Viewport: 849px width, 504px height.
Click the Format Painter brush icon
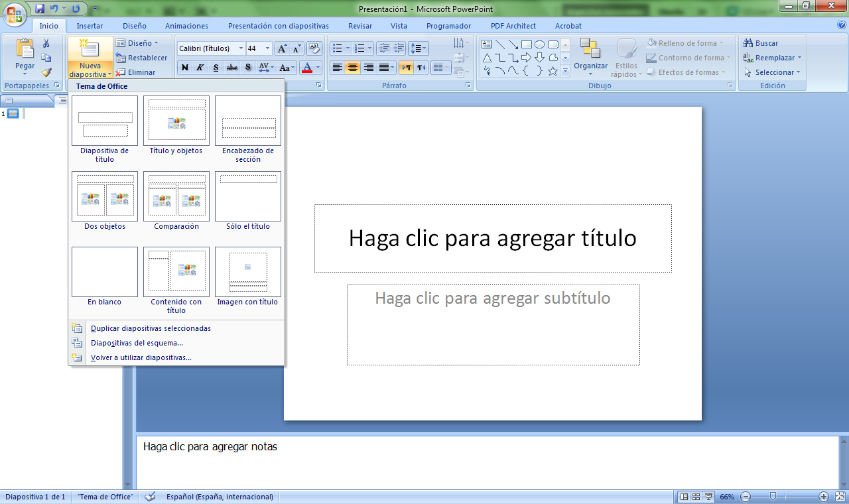(46, 72)
